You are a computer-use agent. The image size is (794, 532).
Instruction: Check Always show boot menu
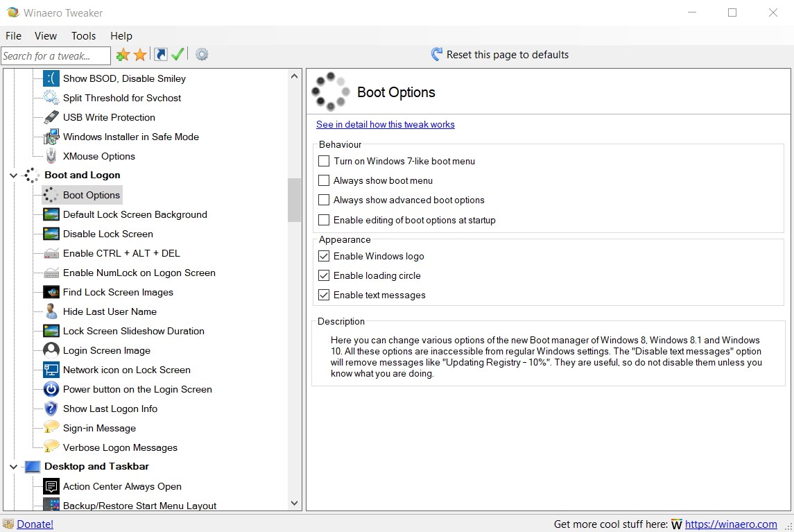[x=324, y=180]
